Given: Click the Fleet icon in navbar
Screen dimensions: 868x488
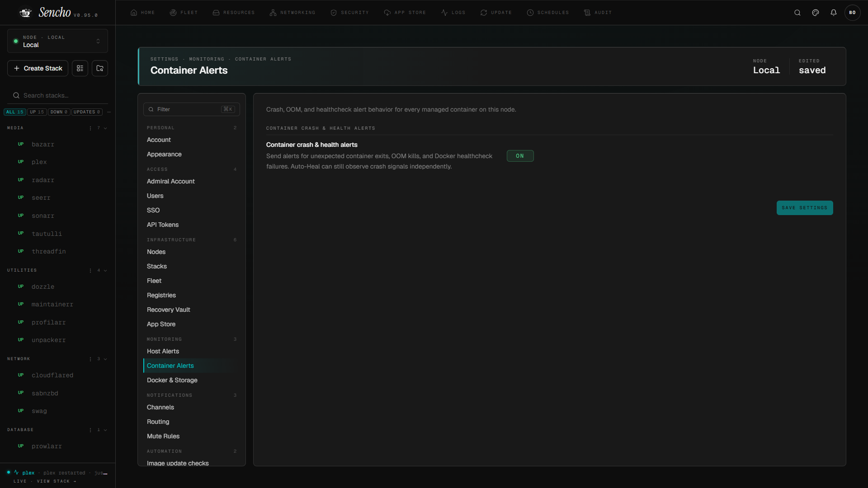Looking at the screenshot, I should [x=173, y=13].
